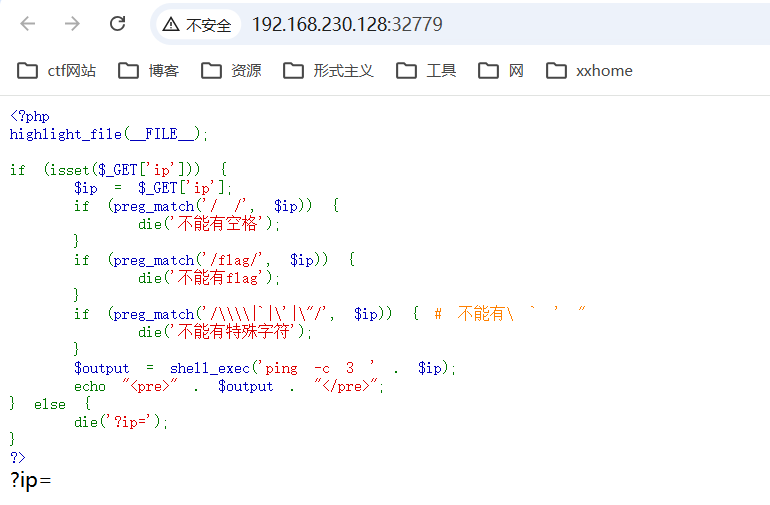Focus the address bar with 192.168.230.128:32779
The width and height of the screenshot is (770, 505).
(347, 24)
